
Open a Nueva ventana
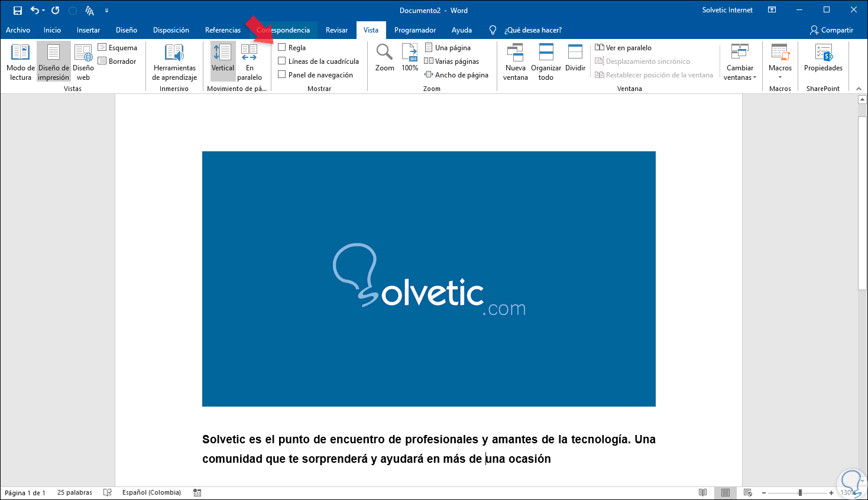(x=516, y=61)
